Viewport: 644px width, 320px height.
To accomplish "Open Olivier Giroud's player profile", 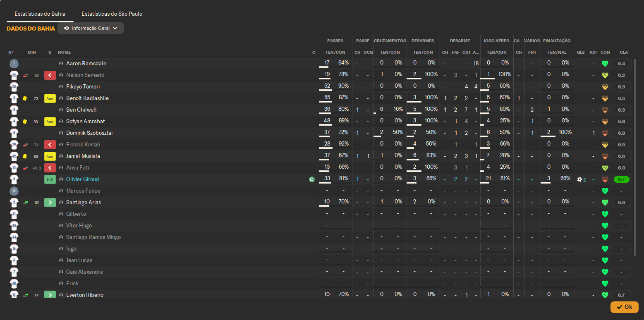I will click(x=83, y=179).
